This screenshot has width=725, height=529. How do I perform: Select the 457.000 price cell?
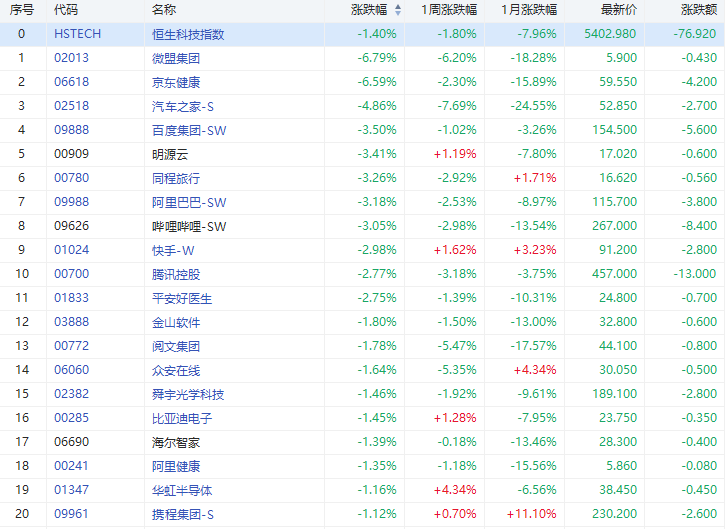pos(614,274)
